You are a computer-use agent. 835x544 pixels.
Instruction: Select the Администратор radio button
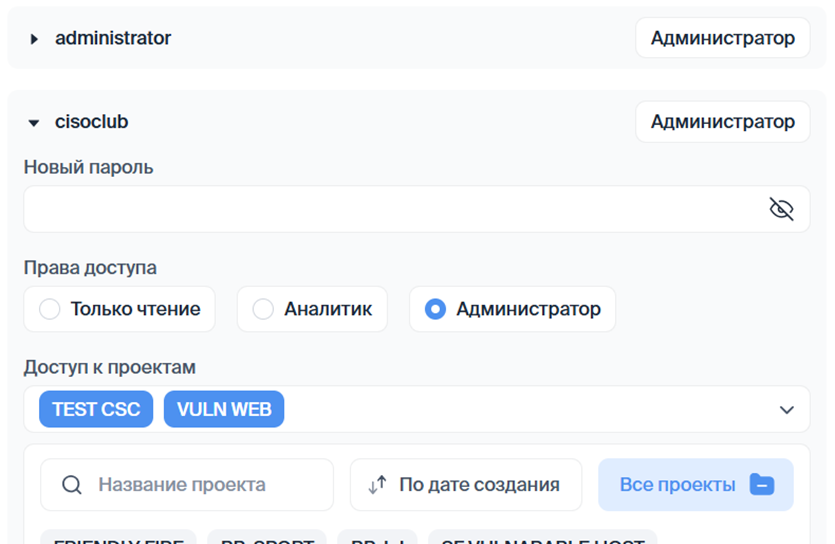(435, 309)
